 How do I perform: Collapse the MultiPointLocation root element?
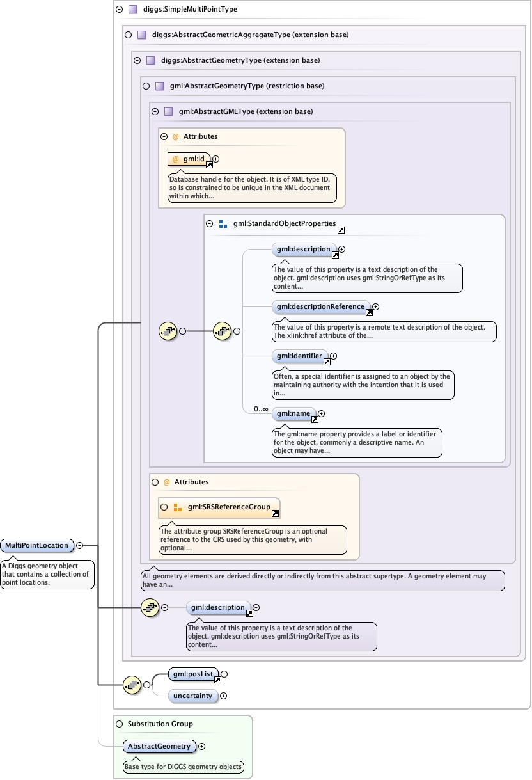[x=80, y=545]
